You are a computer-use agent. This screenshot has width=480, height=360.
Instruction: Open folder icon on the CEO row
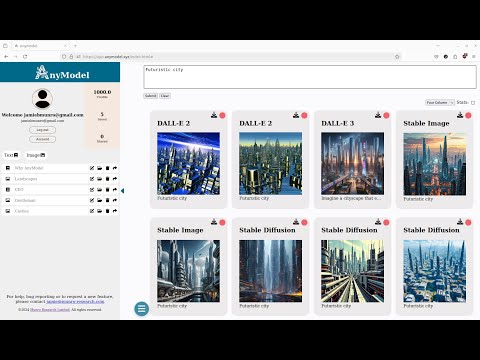pos(100,189)
